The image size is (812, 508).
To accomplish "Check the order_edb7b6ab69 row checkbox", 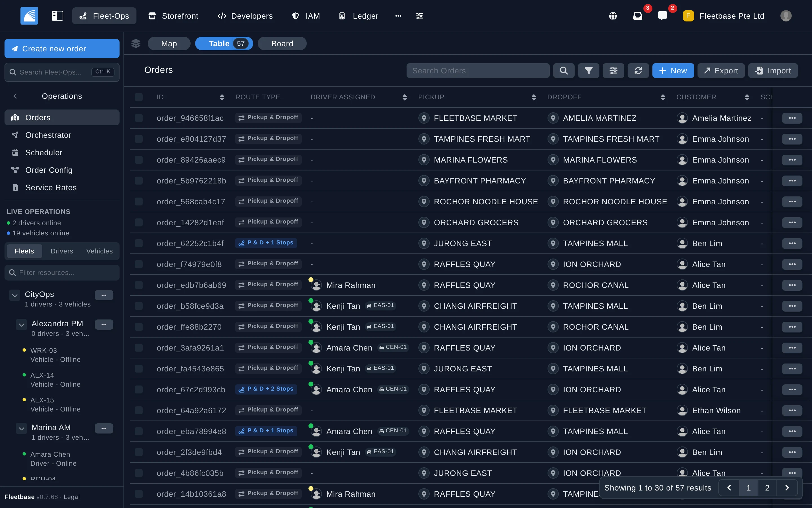I will 139,285.
